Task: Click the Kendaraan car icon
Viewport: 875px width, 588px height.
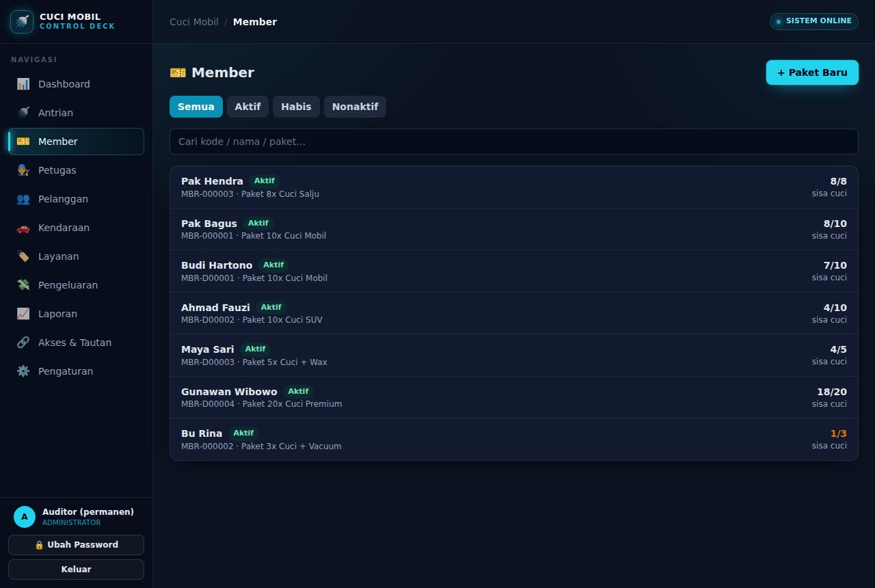Action: (23, 228)
